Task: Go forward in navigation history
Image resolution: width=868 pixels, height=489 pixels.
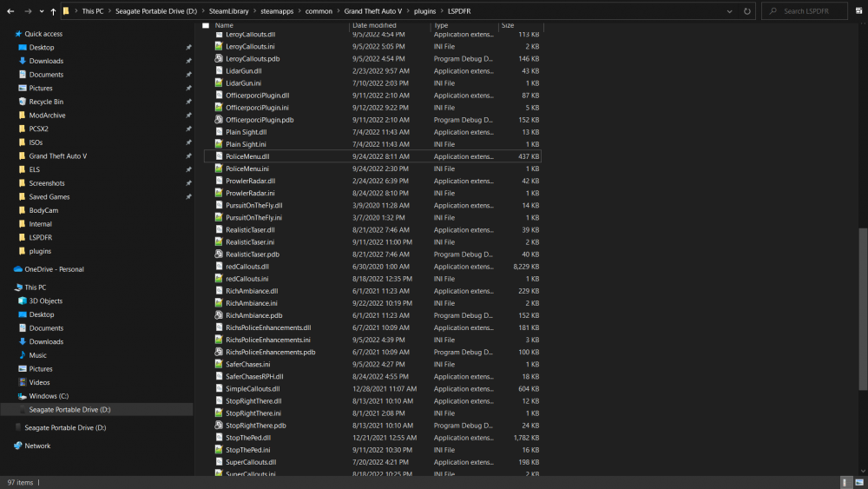Action: coord(28,11)
